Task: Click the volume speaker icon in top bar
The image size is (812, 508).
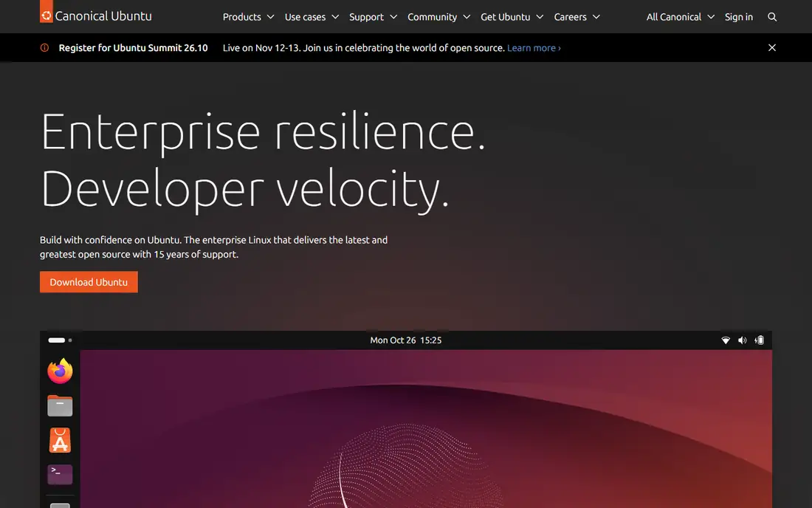Action: (x=742, y=340)
